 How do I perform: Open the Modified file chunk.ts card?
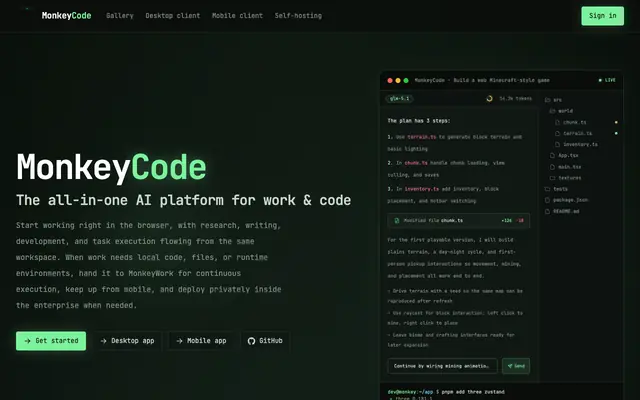point(459,220)
